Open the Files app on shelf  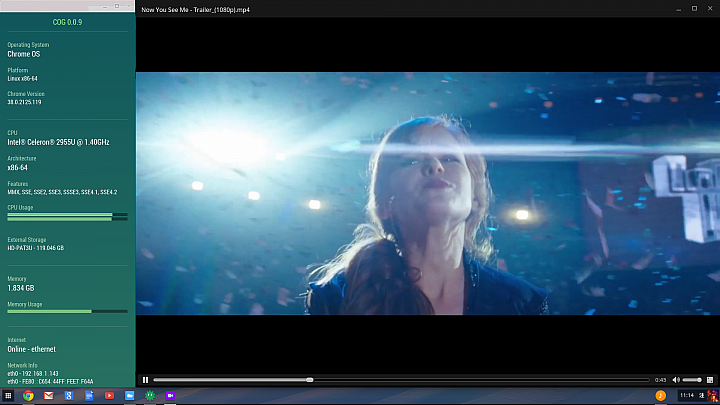(x=129, y=395)
